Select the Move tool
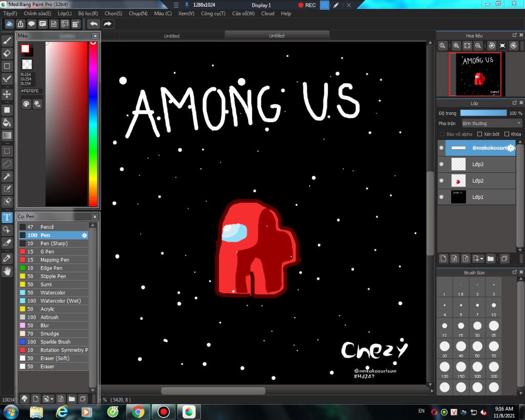Image resolution: width=525 pixels, height=420 pixels. click(7, 94)
